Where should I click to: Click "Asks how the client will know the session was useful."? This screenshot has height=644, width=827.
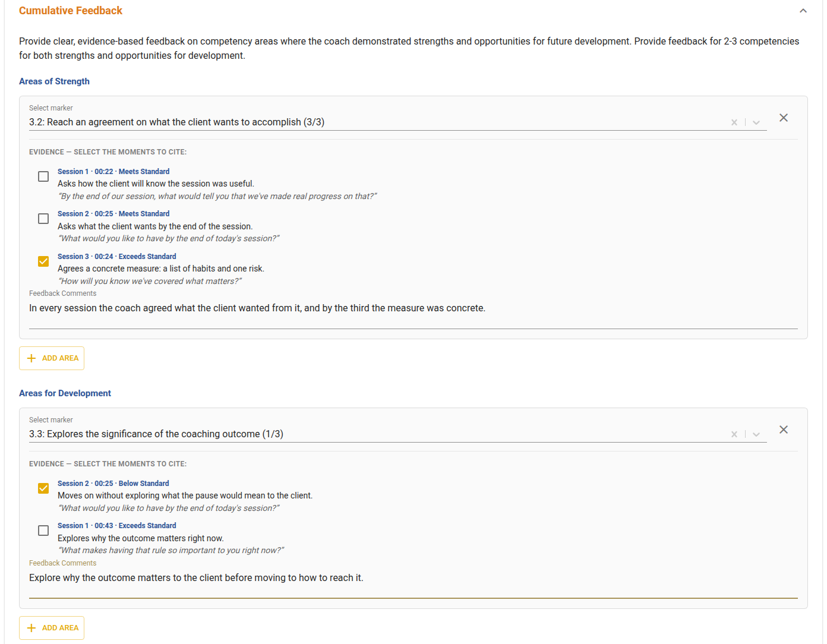pyautogui.click(x=156, y=184)
